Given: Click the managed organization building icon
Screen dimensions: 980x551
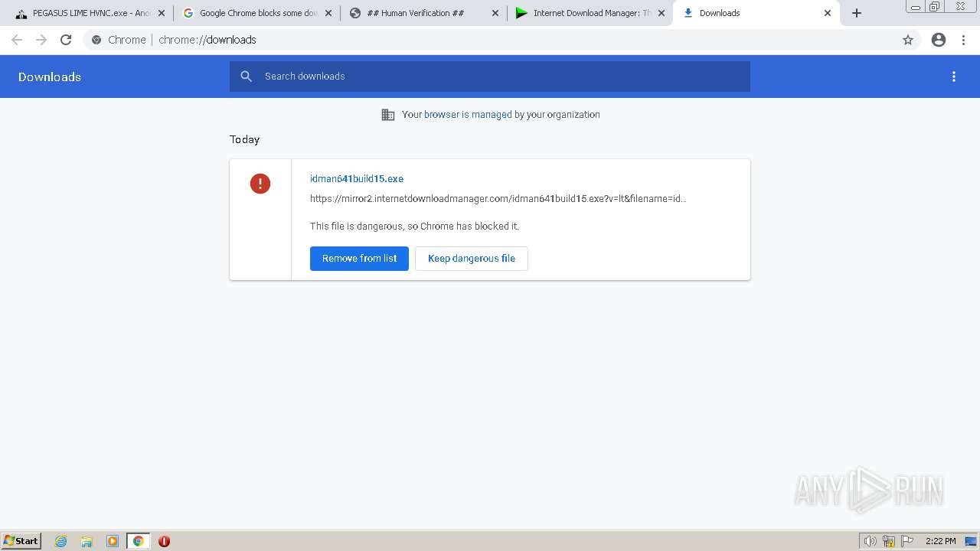Looking at the screenshot, I should [x=388, y=115].
